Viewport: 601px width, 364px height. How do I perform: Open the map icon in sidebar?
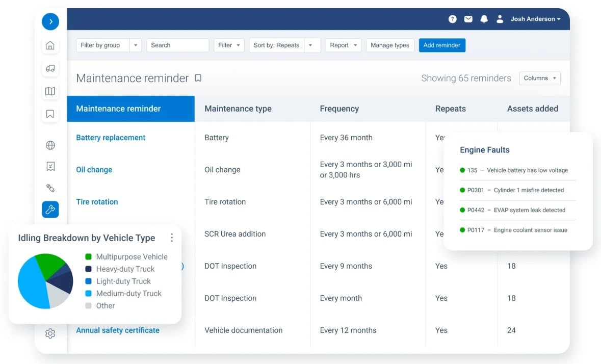pos(50,91)
